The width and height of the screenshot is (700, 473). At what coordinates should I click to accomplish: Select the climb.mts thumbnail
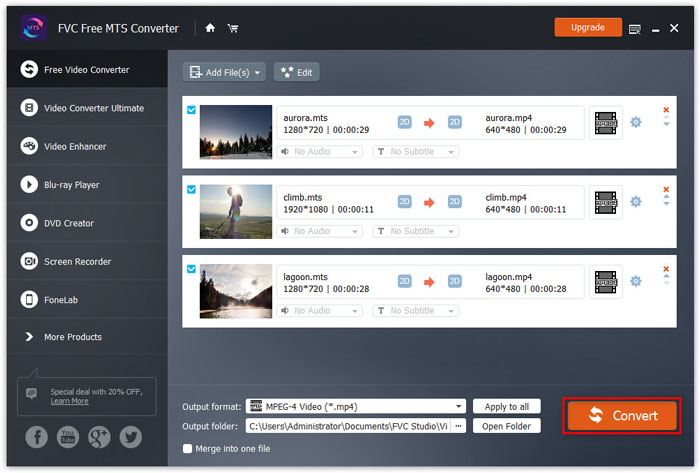(x=236, y=212)
